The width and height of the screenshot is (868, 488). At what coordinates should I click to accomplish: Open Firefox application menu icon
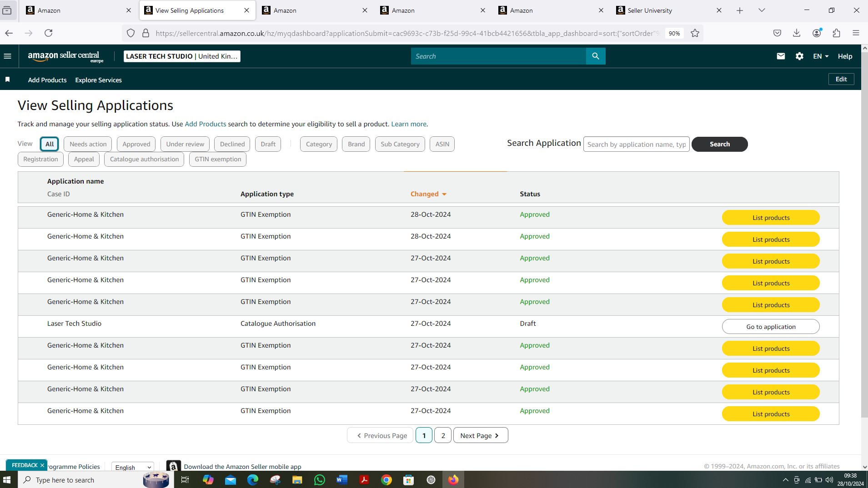pos(856,33)
